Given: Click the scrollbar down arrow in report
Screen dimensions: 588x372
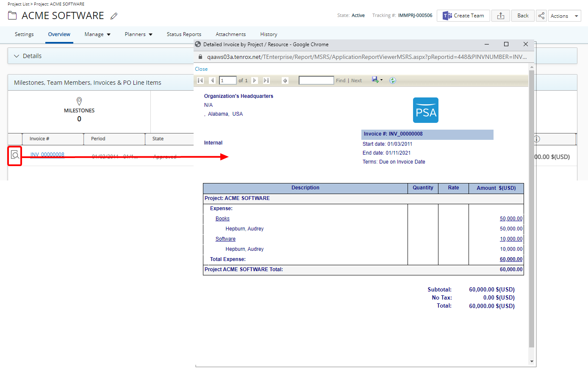Looking at the screenshot, I should (x=532, y=361).
